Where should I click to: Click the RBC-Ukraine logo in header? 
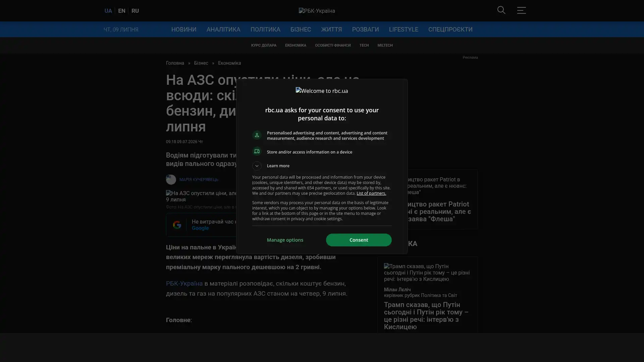(x=317, y=11)
